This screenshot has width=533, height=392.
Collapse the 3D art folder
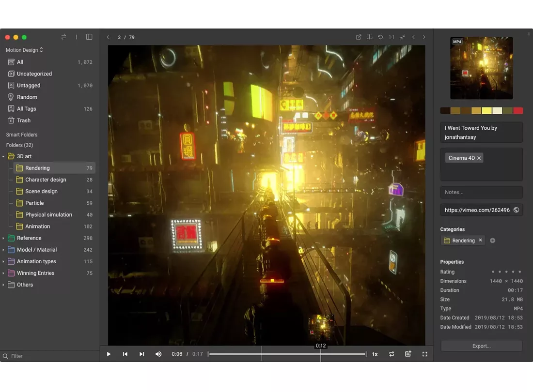pos(3,156)
